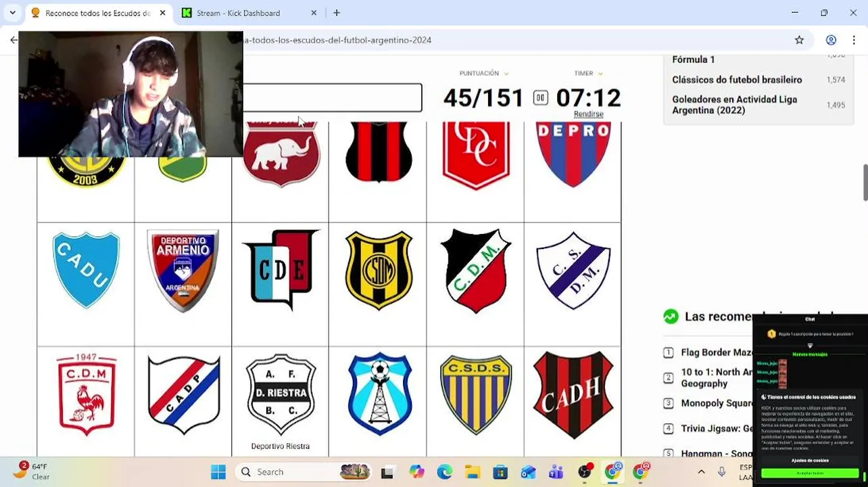Viewport: 868px width, 487px height.
Task: Click the Nuevos mensajes indicator in chat
Action: click(x=810, y=354)
